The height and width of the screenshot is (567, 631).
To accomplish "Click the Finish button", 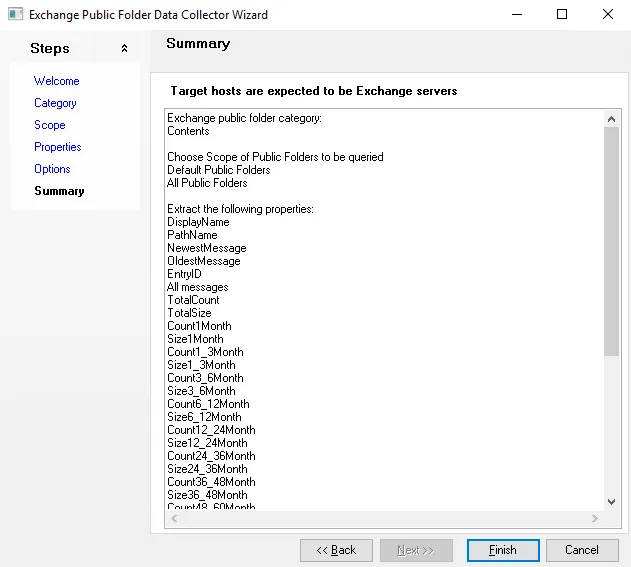I will [x=503, y=550].
